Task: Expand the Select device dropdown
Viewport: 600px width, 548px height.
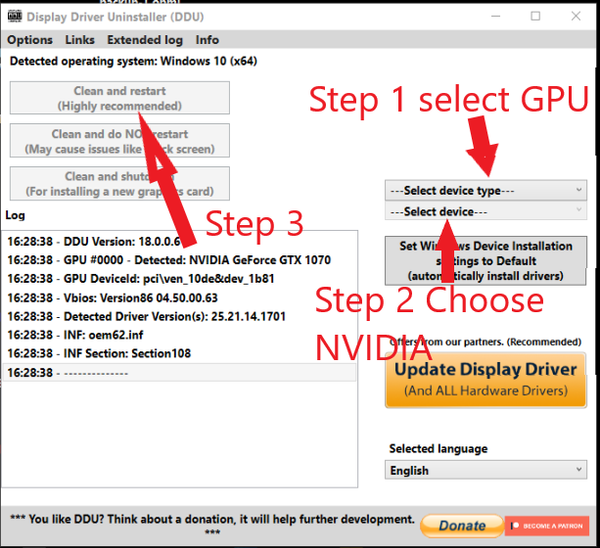Action: tap(486, 212)
